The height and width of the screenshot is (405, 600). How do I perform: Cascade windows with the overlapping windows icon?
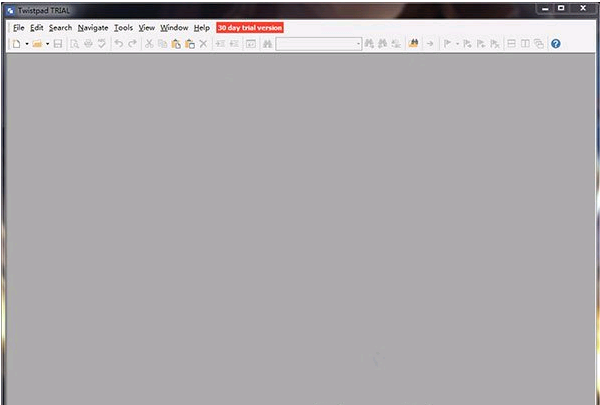539,44
